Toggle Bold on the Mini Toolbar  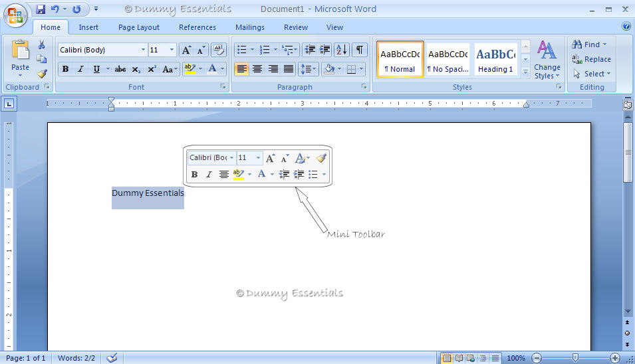tap(194, 174)
